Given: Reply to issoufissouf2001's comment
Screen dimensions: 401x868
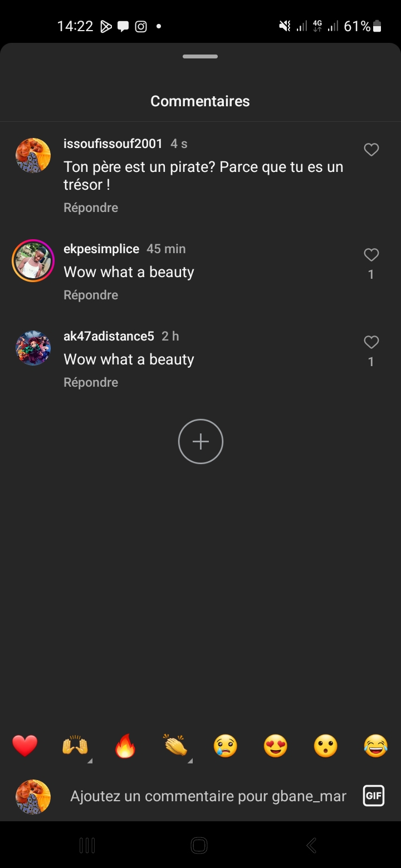Looking at the screenshot, I should click(91, 208).
